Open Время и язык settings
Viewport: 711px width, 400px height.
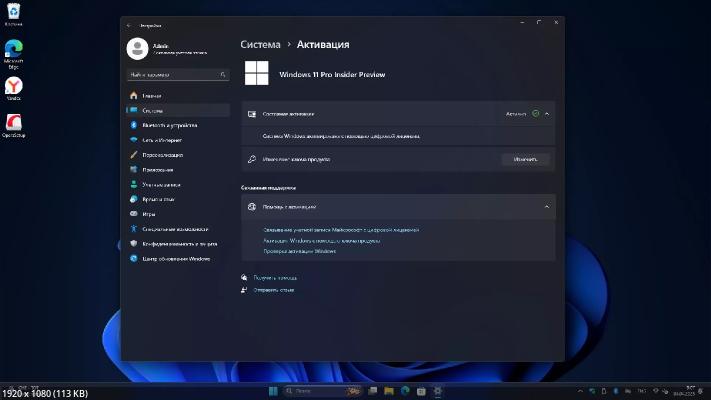point(178,199)
